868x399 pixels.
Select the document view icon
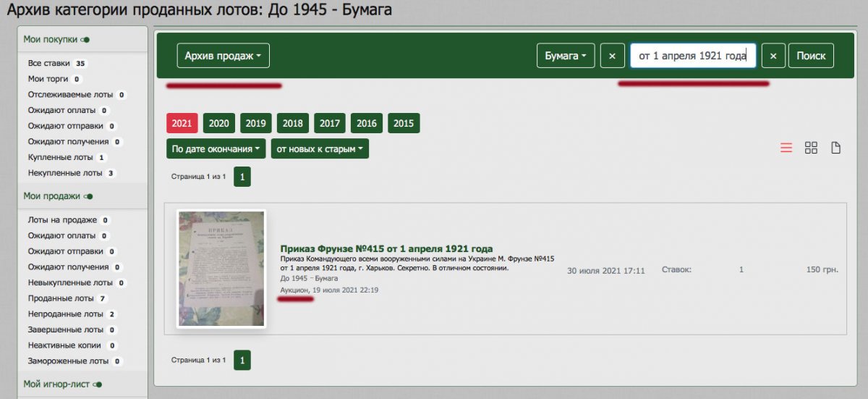[835, 148]
